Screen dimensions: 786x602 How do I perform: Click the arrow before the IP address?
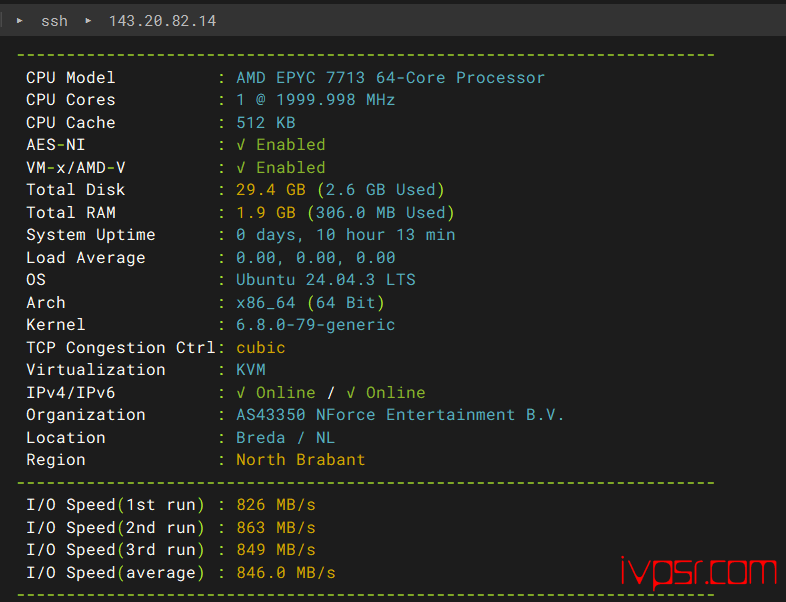[88, 21]
